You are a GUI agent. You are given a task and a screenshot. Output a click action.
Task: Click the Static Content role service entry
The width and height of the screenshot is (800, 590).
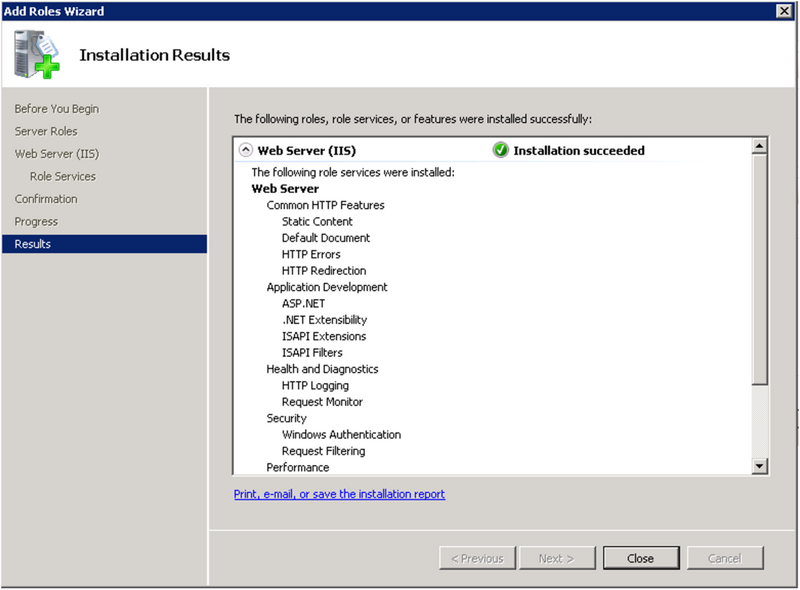click(x=317, y=221)
